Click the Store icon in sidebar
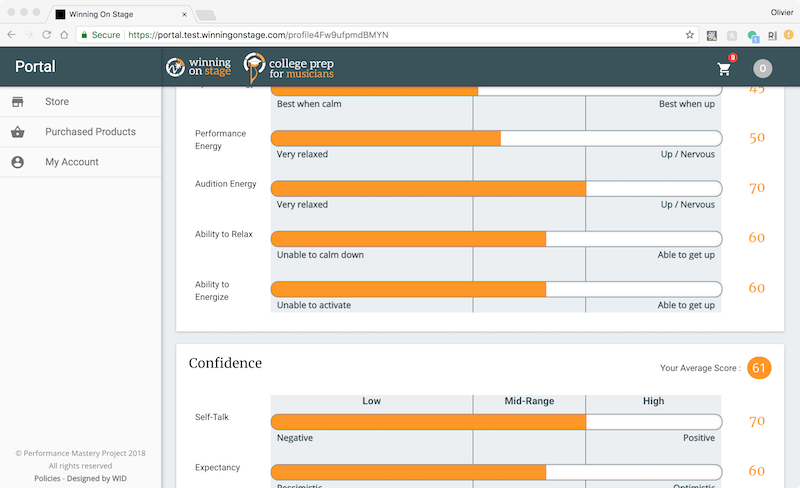Screen dimensions: 800x488 coord(17,102)
